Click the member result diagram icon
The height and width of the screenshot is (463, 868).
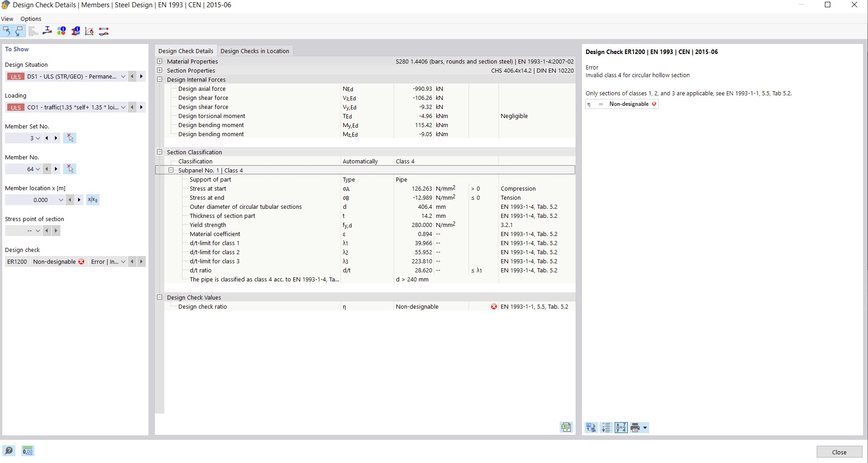104,31
